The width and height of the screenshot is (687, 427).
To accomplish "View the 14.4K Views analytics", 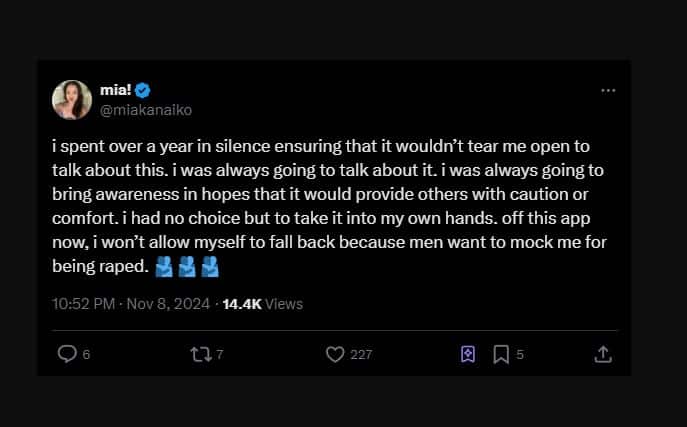I will 262,303.
